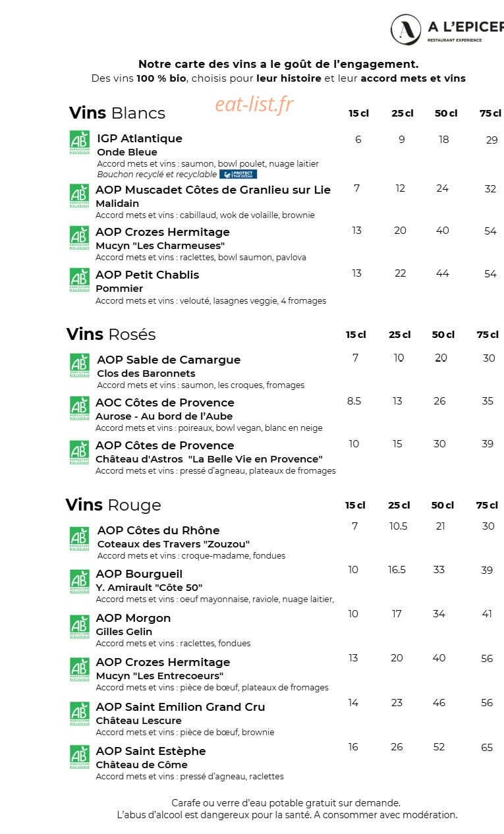Click the AB bio icon next to AOP Petit Chablis
Image resolution: width=504 pixels, height=834 pixels.
79,280
